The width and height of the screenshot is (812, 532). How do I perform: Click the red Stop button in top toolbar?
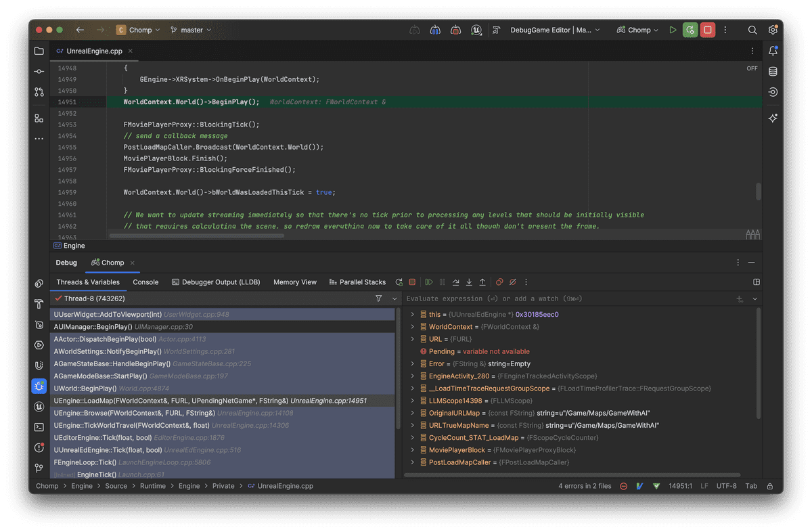point(708,30)
